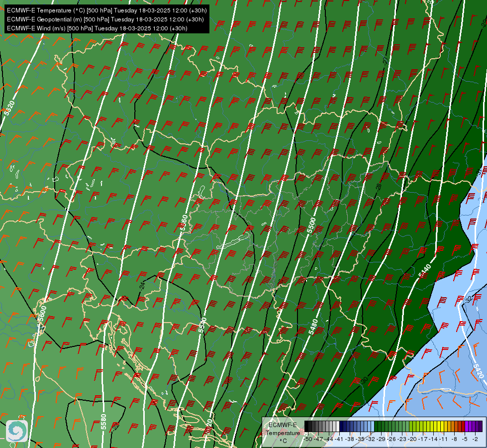Select the ECMWF-E Temperature title line

tap(107, 10)
